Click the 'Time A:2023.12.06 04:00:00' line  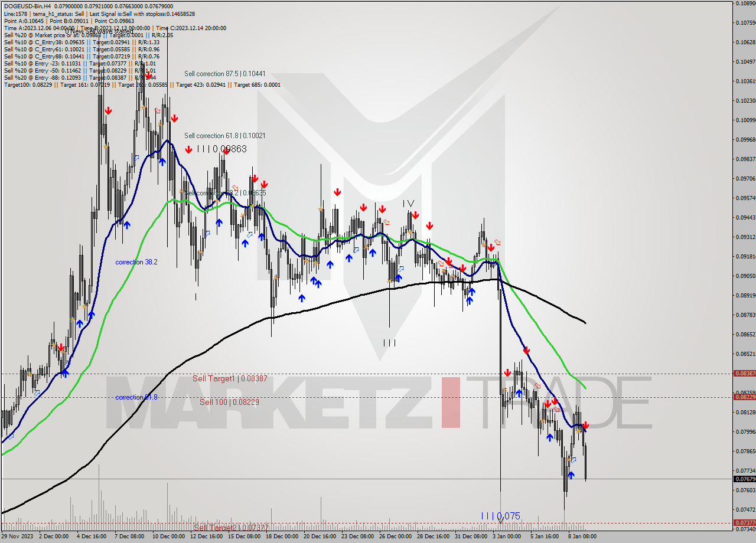tap(115, 28)
